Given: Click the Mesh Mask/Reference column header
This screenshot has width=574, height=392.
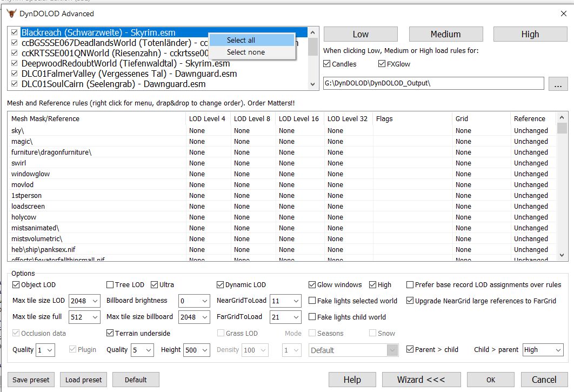Looking at the screenshot, I should coord(97,119).
